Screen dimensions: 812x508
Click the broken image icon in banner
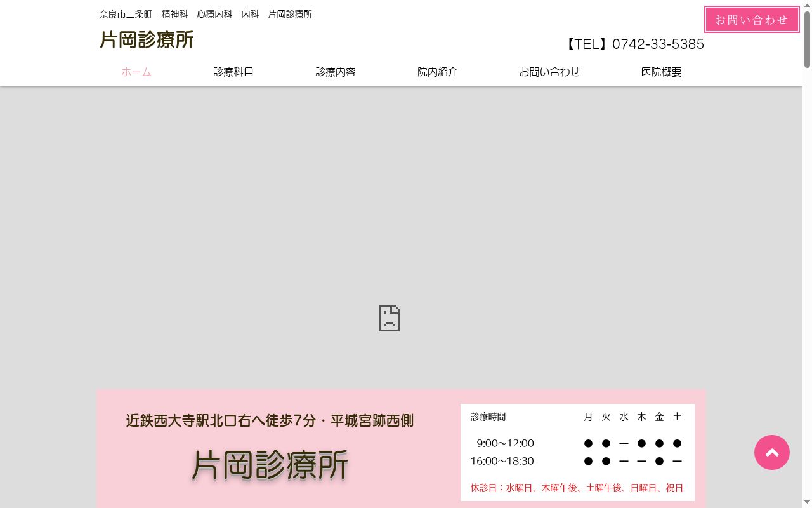point(389,318)
